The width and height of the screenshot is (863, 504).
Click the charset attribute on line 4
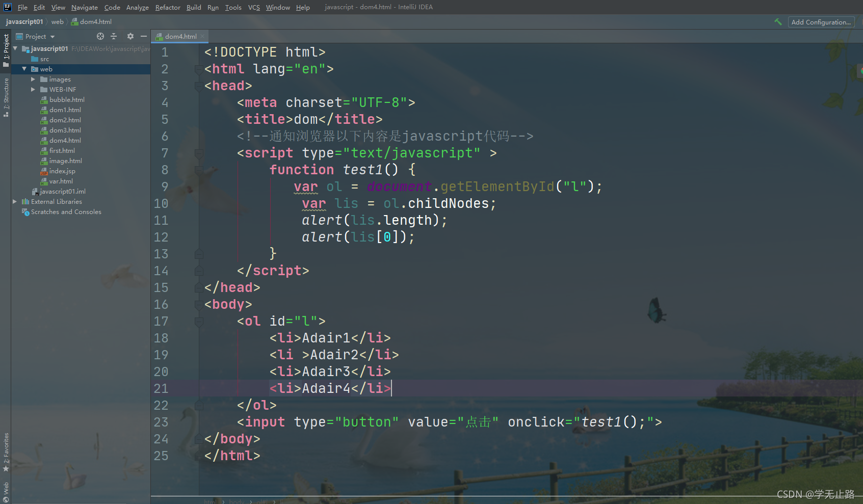pos(314,102)
